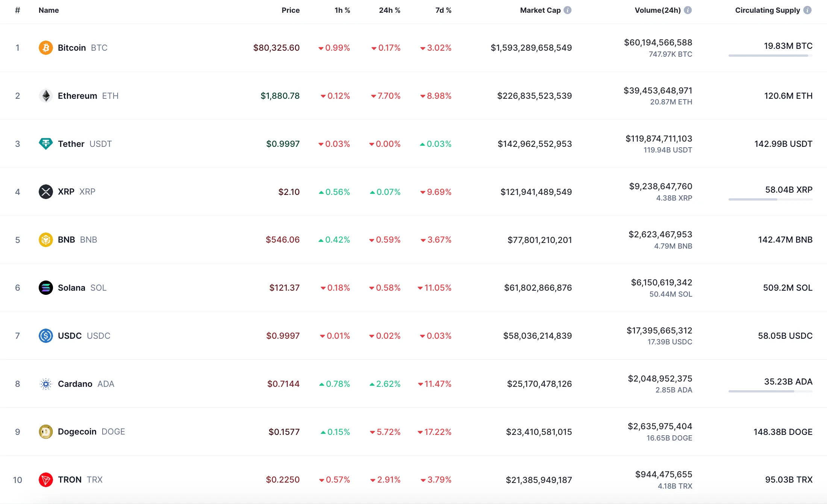The image size is (827, 504).
Task: Click the XRP logo icon
Action: click(45, 192)
